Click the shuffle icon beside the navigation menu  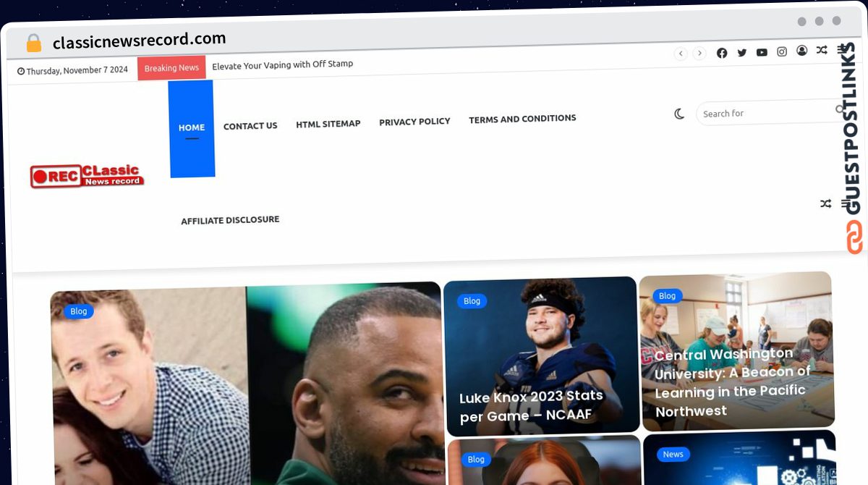(825, 204)
